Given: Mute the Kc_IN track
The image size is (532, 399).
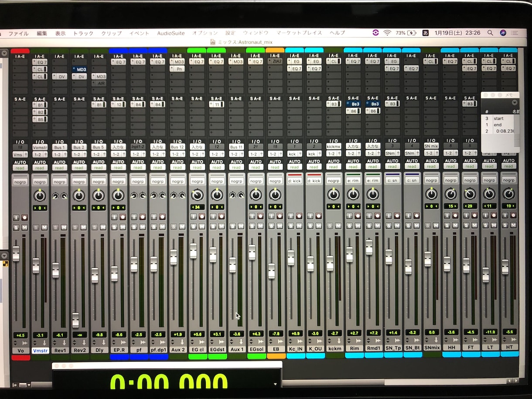Looking at the screenshot, I should [300, 225].
